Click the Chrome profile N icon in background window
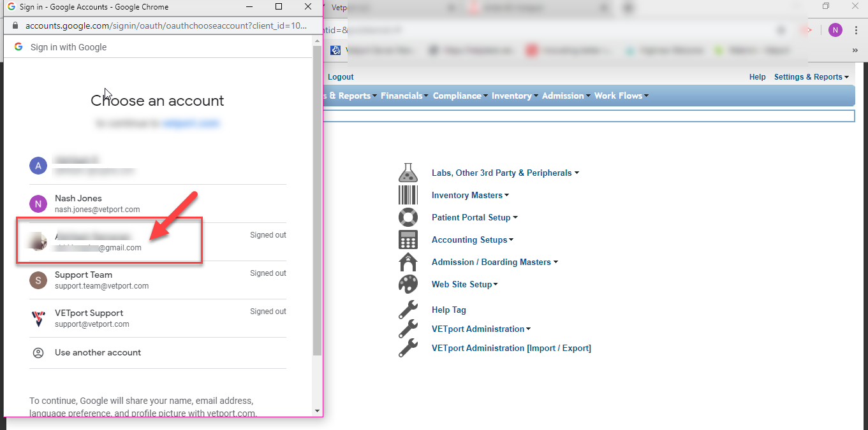The width and height of the screenshot is (868, 430). click(x=835, y=30)
